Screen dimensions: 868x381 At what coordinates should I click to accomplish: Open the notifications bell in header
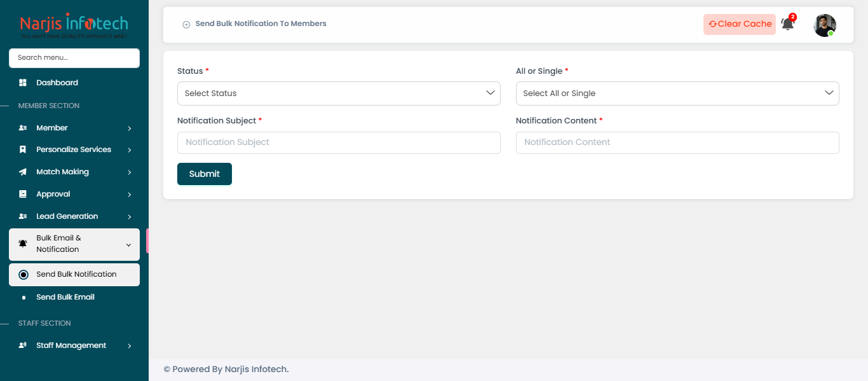tap(787, 25)
